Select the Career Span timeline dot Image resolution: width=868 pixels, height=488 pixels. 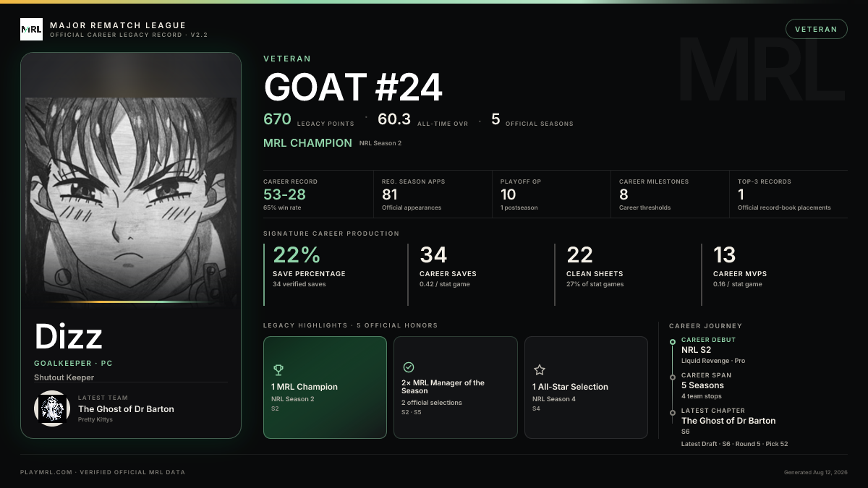pyautogui.click(x=673, y=377)
